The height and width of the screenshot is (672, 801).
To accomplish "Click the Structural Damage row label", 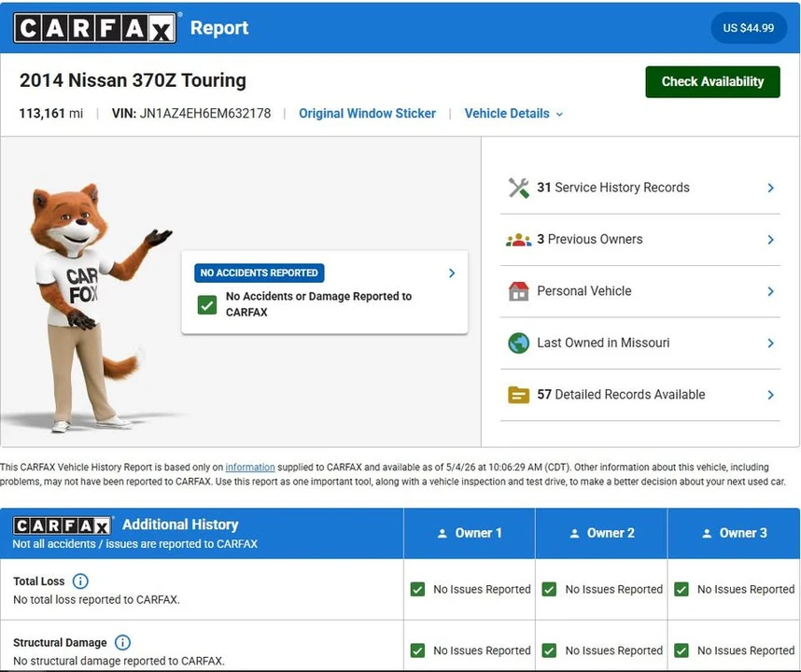I will [x=60, y=642].
